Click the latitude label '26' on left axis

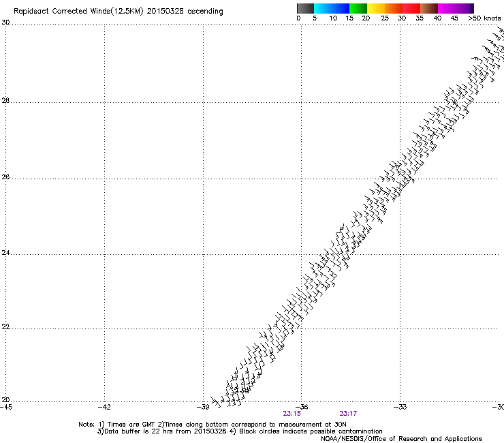tap(5, 177)
